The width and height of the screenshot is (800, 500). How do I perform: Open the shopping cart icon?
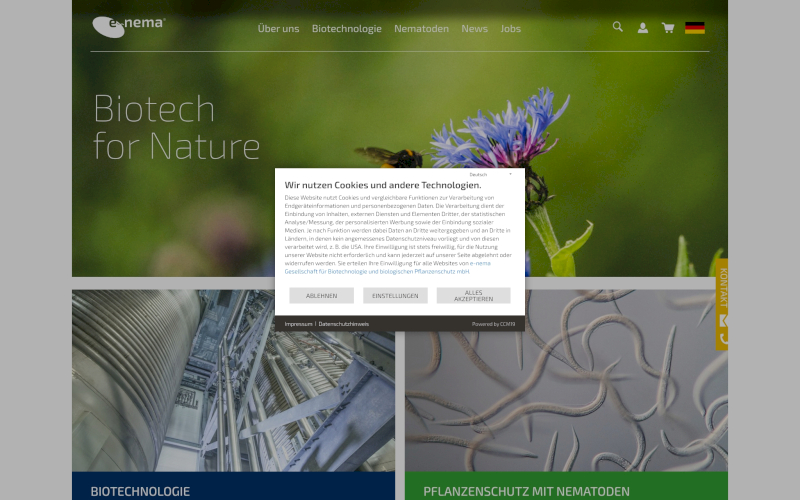click(x=667, y=28)
